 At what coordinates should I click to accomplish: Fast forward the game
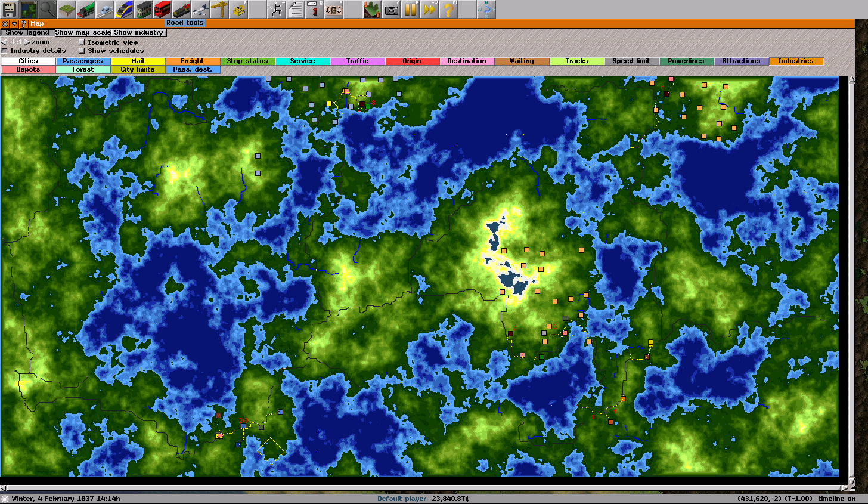[x=429, y=10]
